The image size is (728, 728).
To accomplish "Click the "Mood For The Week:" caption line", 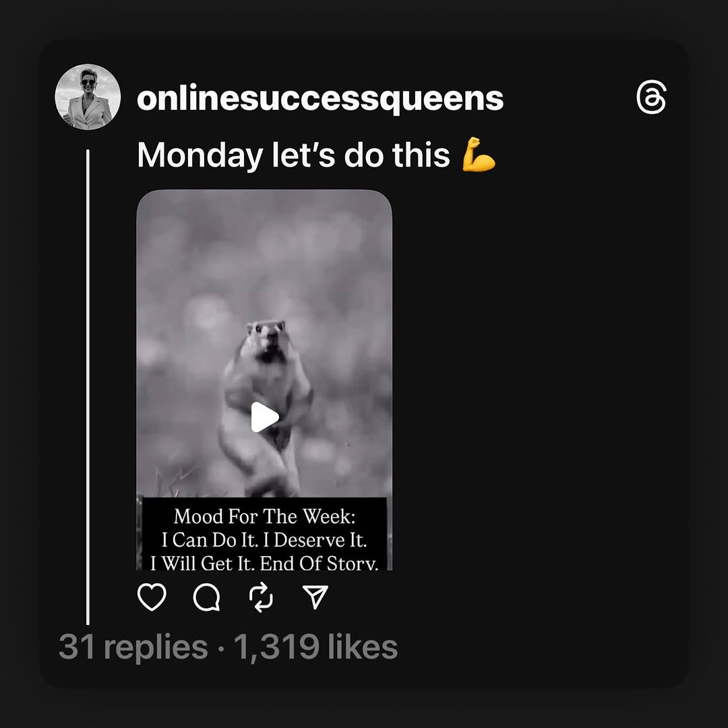I will coord(264,517).
